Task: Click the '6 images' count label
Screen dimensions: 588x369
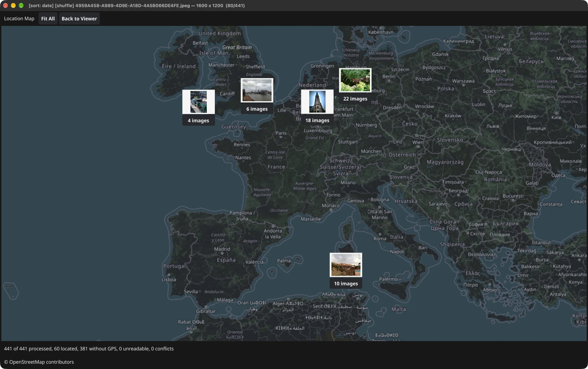Action: point(257,109)
